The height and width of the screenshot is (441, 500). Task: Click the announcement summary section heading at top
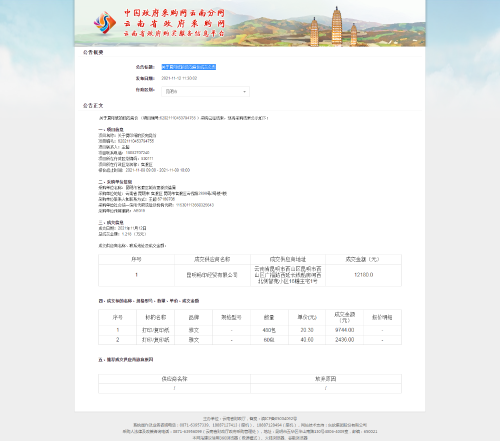pos(93,52)
